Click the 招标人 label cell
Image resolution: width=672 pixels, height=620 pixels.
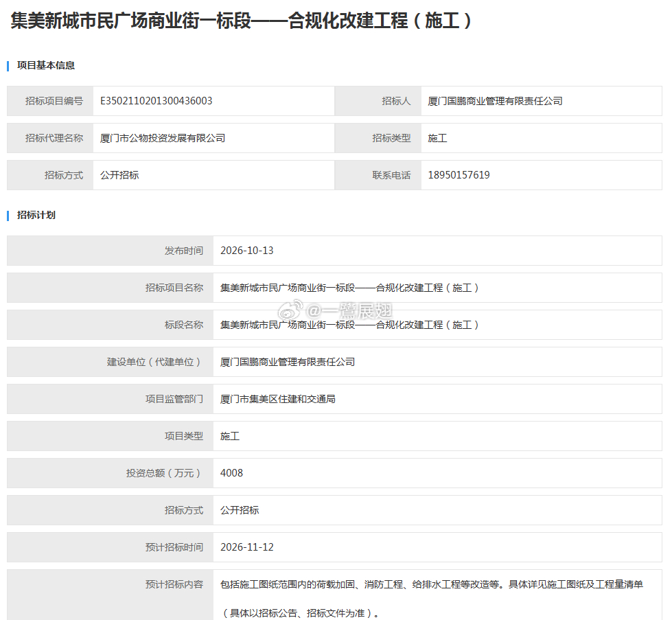click(378, 101)
